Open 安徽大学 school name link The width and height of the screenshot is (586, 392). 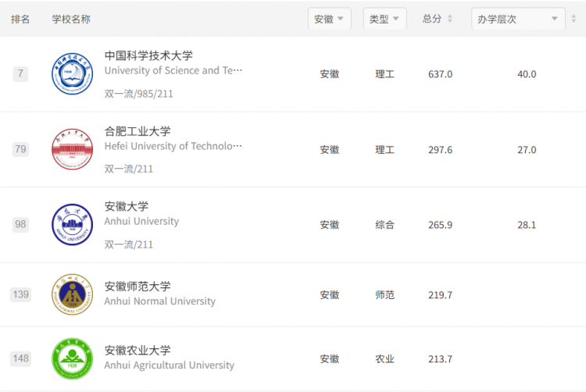(127, 206)
